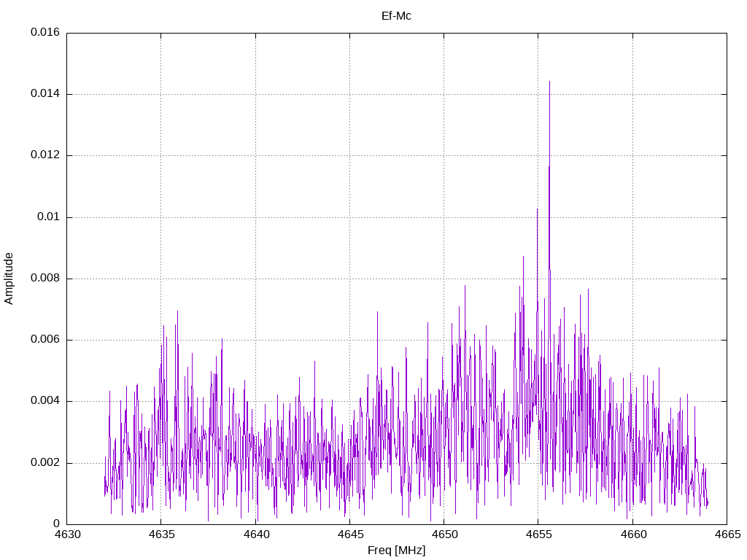The image size is (747, 560).
Task: Click the x-axis tick label 4645
Action: tap(350, 534)
